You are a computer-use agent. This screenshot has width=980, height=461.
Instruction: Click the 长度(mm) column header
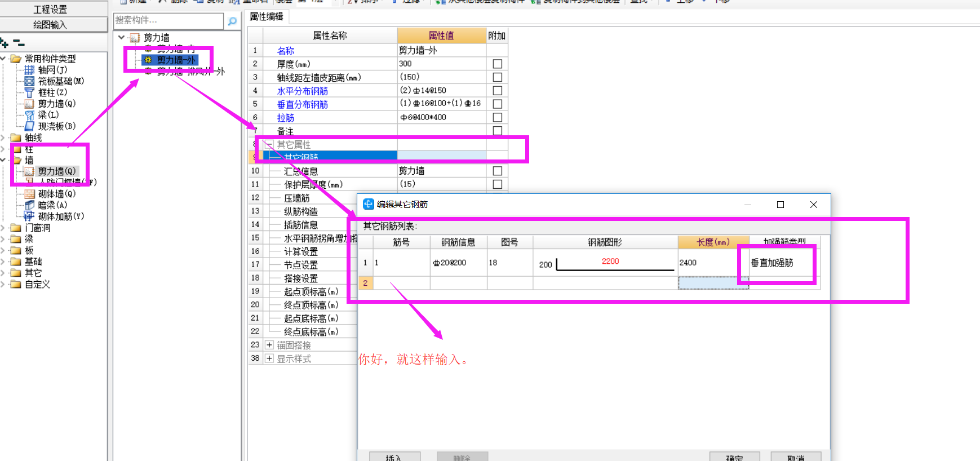click(713, 242)
